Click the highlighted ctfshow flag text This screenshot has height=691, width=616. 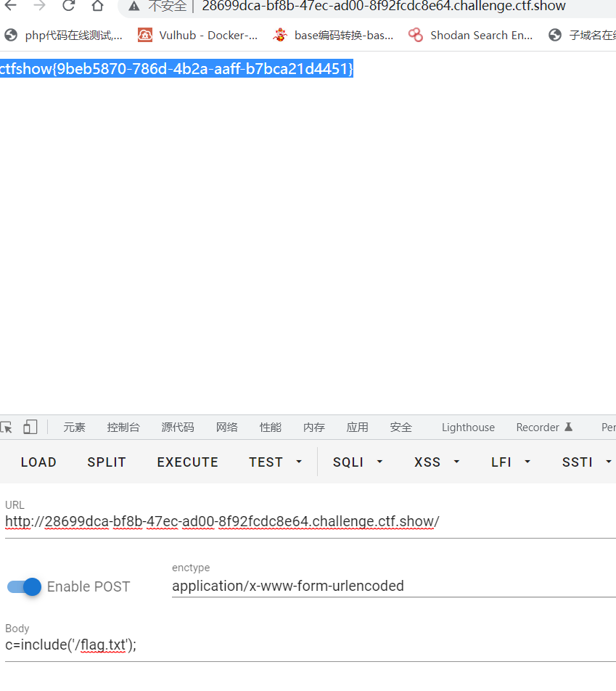(x=177, y=69)
